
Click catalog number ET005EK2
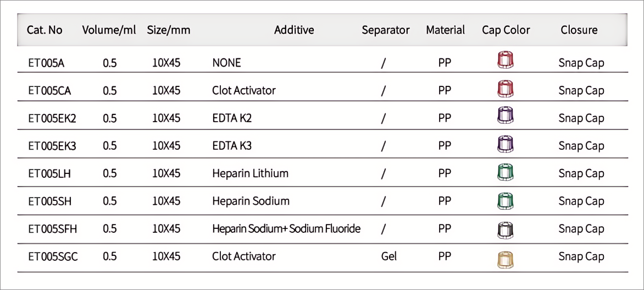(53, 118)
